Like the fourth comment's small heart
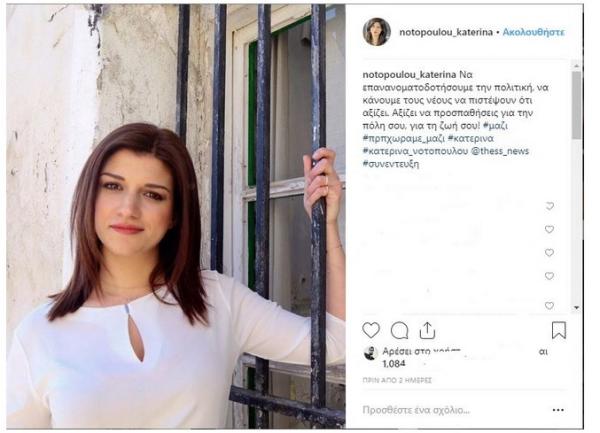 tap(549, 276)
